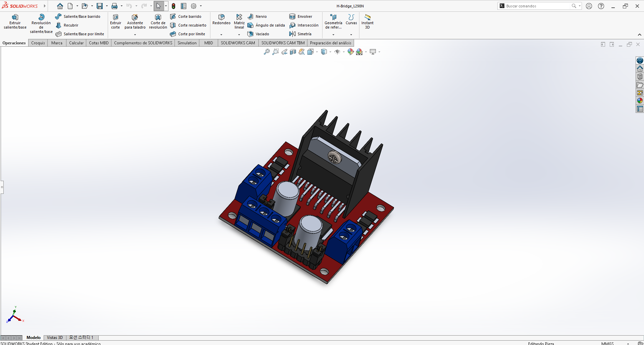
Task: Click the Print icon
Action: click(114, 6)
